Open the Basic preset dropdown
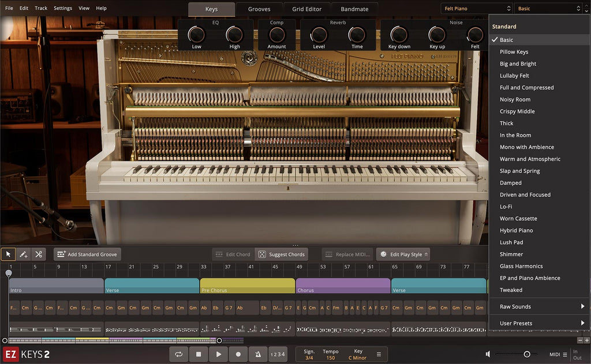 (549, 8)
